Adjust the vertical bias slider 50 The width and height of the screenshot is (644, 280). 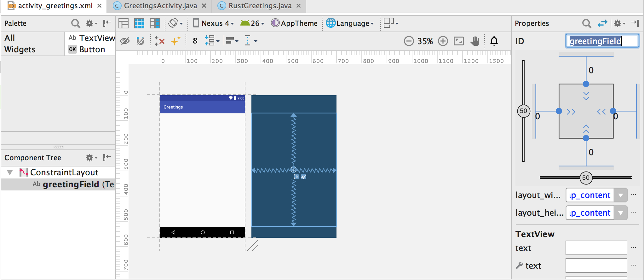[524, 111]
